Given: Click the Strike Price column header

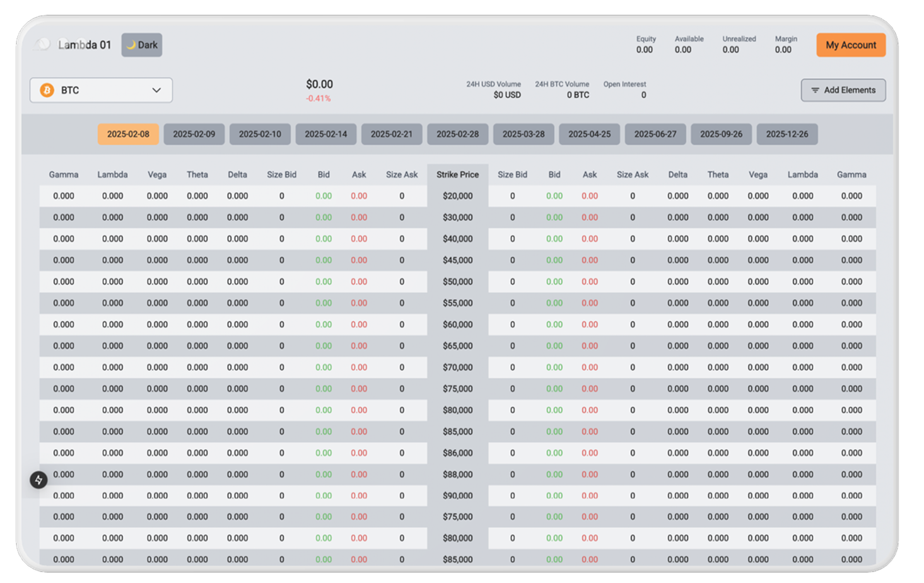Looking at the screenshot, I should coord(457,175).
